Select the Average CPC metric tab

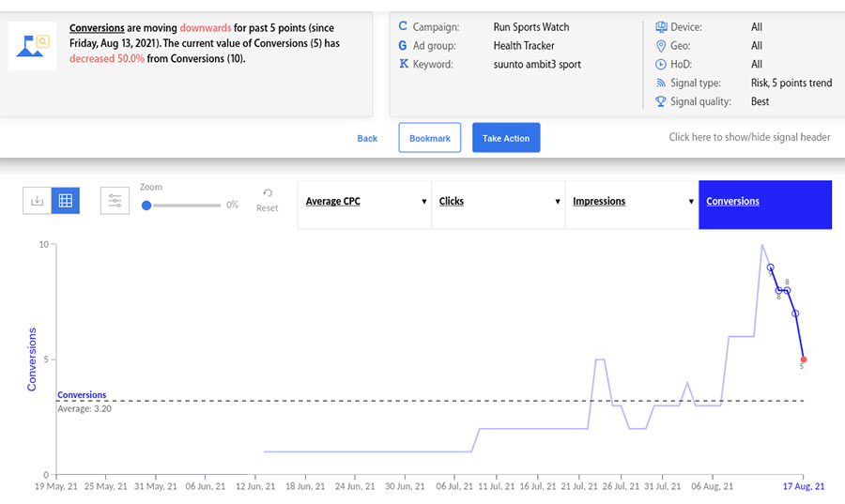[x=364, y=205]
